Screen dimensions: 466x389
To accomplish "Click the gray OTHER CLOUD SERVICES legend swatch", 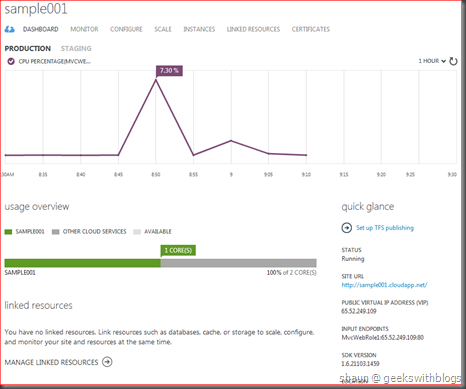I will click(x=56, y=232).
